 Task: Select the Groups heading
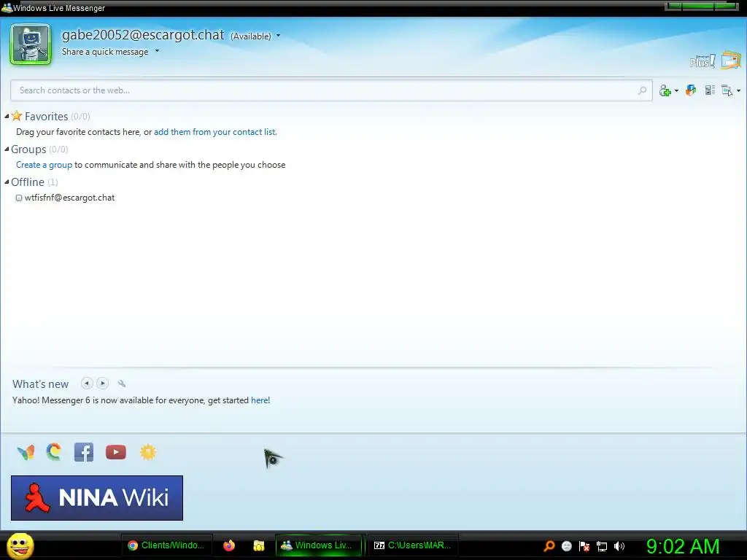(28, 149)
